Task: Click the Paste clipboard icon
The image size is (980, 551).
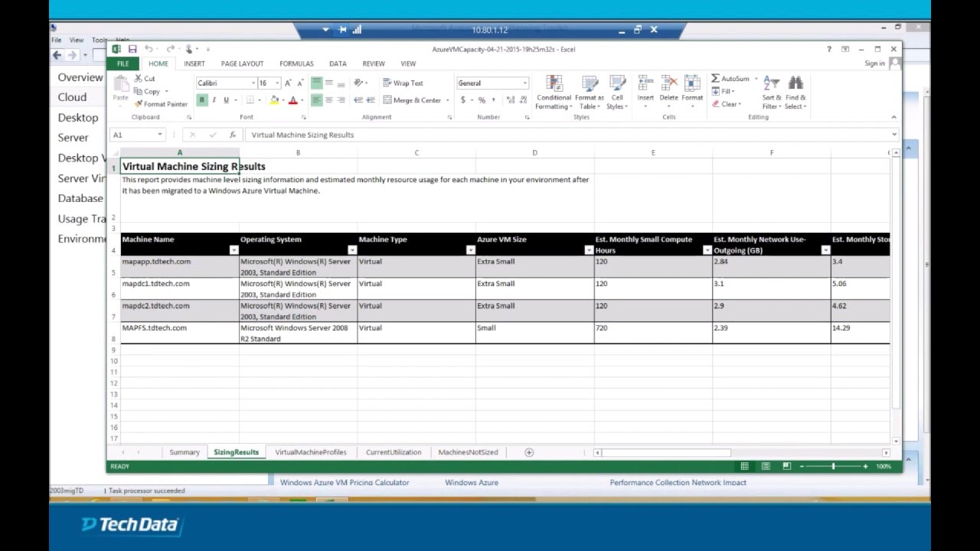Action: tap(120, 84)
